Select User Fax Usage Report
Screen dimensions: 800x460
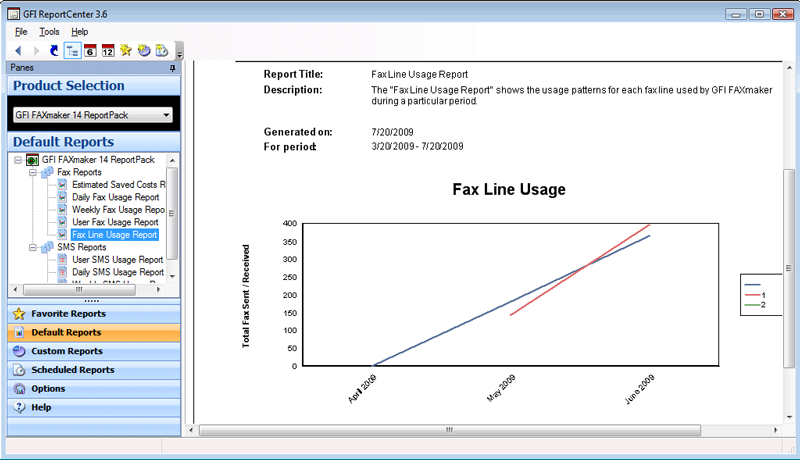115,222
